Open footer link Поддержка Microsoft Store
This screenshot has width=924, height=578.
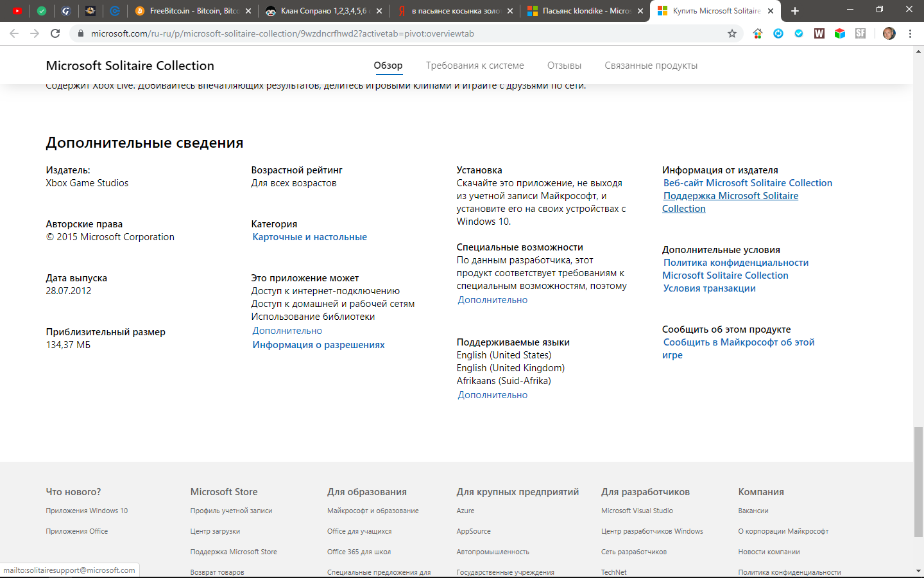[234, 552]
